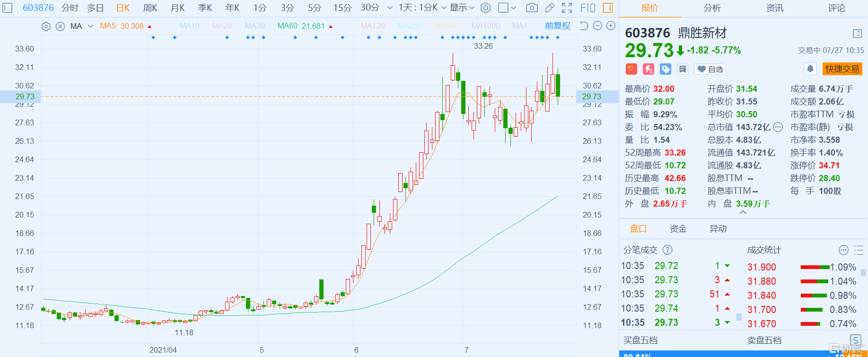
Task: Zoom in chart with plus icon
Action: 611,26
